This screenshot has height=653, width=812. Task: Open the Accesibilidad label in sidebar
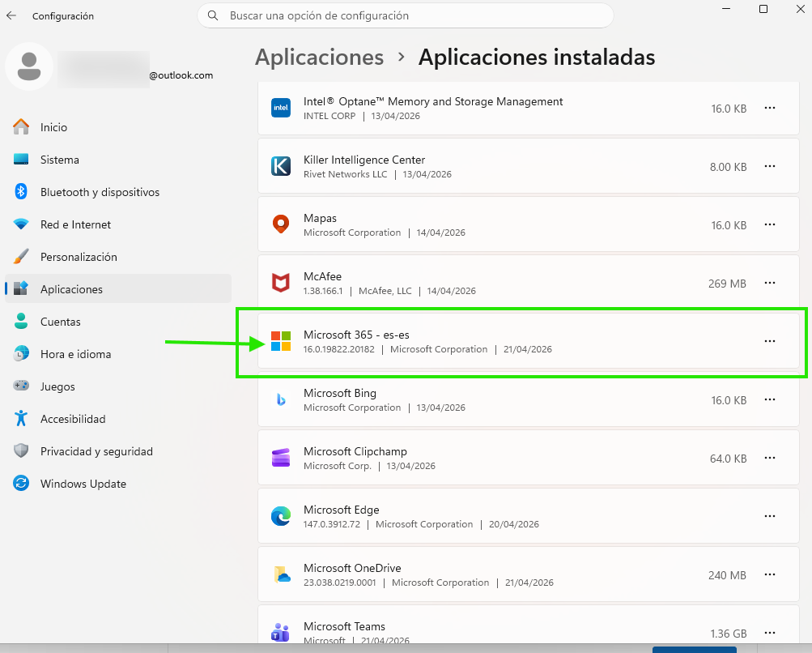[x=73, y=419]
